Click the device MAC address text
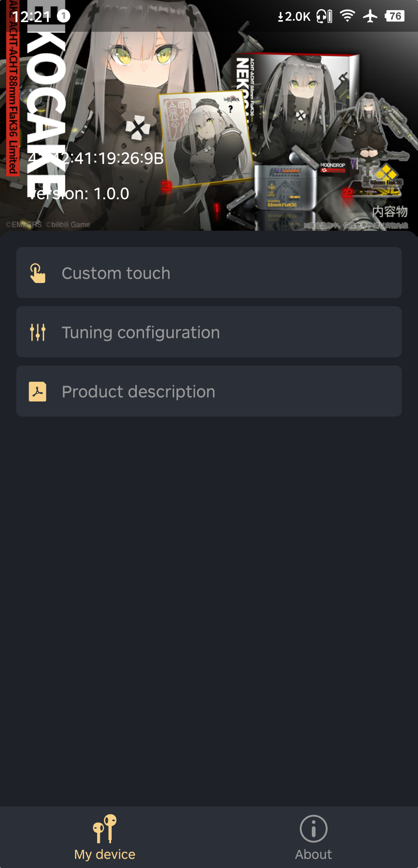The height and width of the screenshot is (868, 418). coord(96,158)
